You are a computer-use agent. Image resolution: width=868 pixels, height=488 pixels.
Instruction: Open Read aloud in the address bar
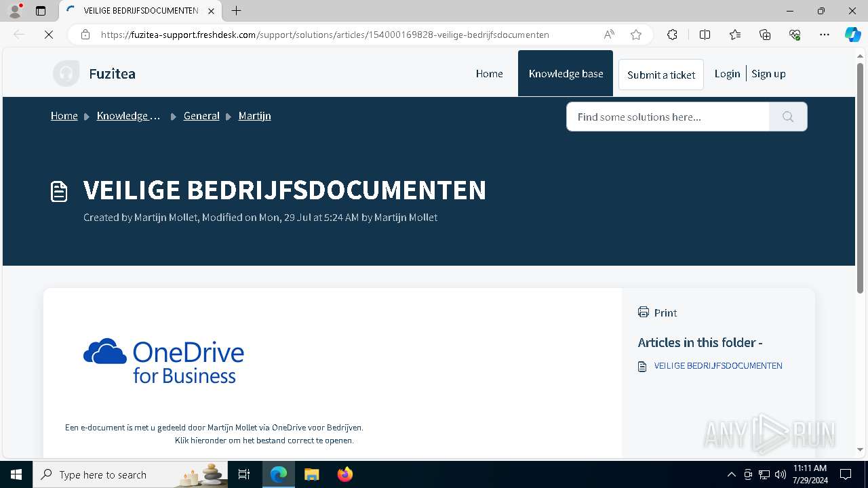click(609, 35)
